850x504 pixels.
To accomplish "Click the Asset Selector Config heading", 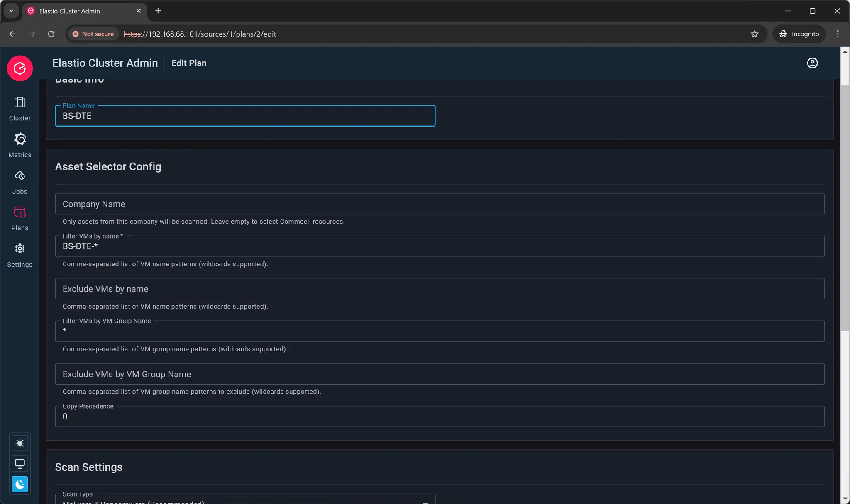I will [108, 166].
